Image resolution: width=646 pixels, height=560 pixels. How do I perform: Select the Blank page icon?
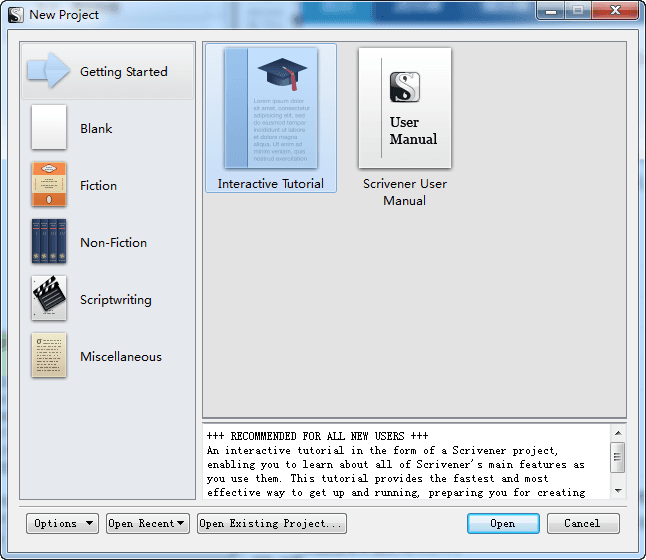(49, 128)
